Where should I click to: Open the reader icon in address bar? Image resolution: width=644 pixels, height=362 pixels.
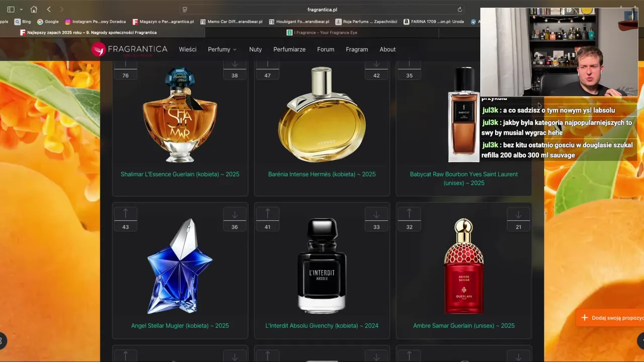coord(185,10)
